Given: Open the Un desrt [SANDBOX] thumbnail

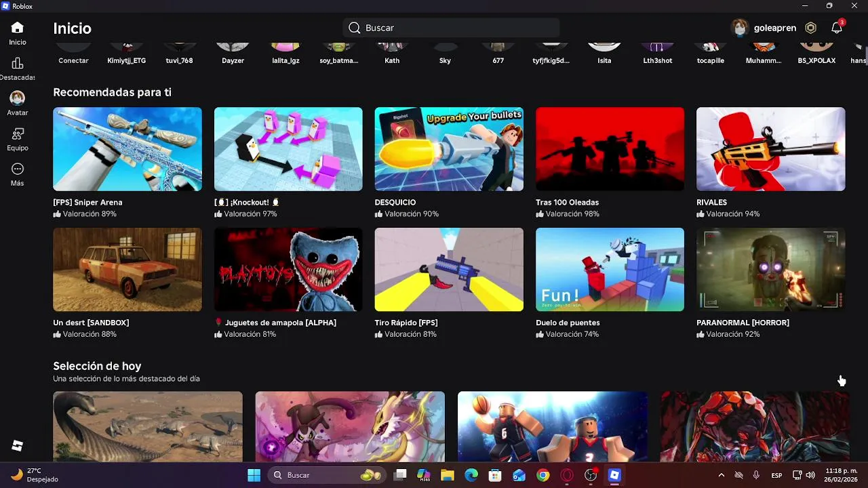Looking at the screenshot, I should pyautogui.click(x=127, y=270).
